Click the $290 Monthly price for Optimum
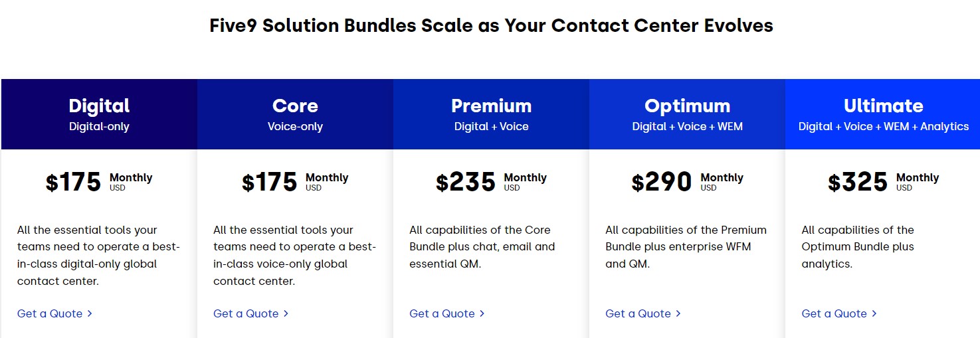The image size is (980, 338). (662, 182)
